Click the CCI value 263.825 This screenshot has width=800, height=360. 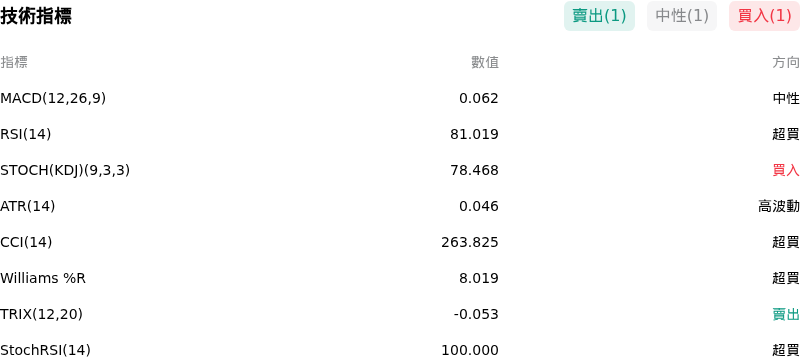click(470, 242)
